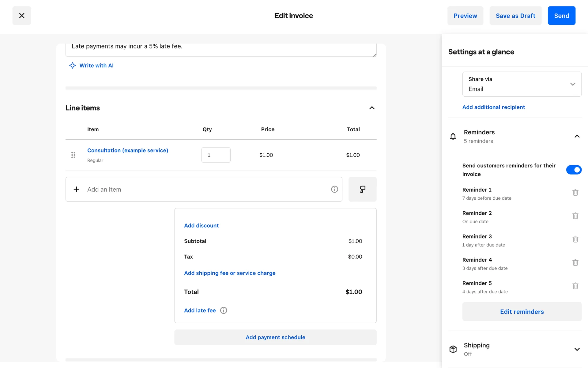Click the Preview button

pos(465,16)
